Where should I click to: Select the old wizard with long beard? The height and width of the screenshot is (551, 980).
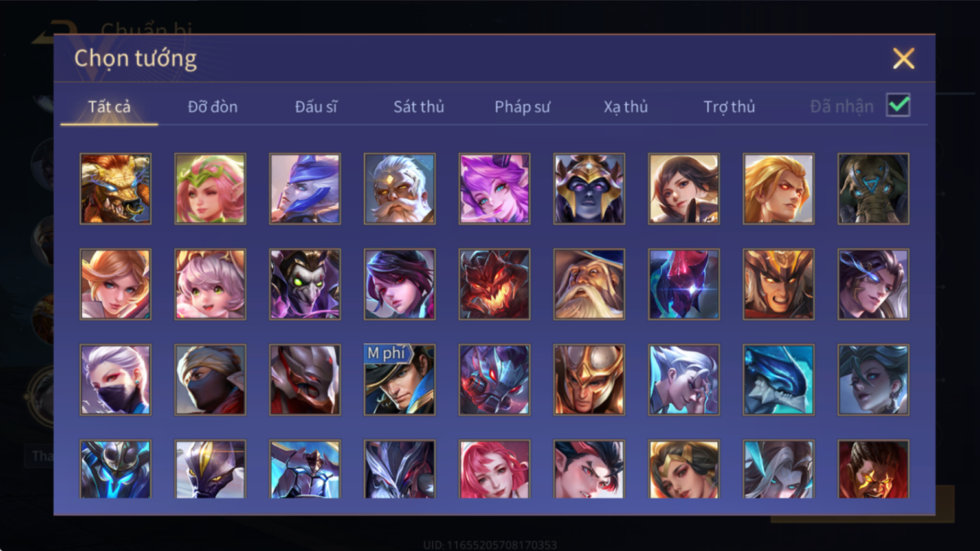(x=589, y=284)
